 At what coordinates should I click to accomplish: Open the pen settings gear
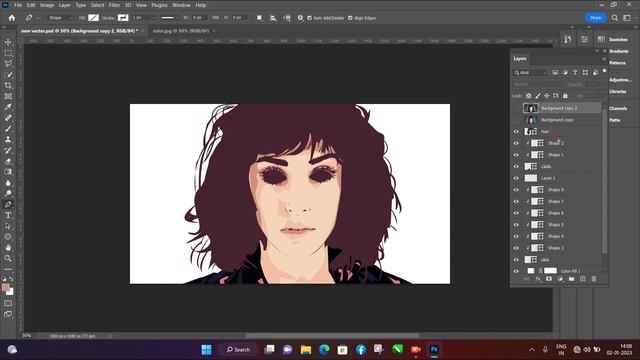(300, 18)
